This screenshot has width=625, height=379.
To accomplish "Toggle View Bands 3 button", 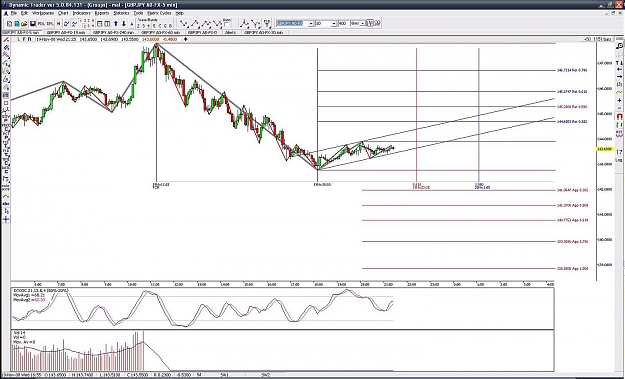I will [x=144, y=26].
